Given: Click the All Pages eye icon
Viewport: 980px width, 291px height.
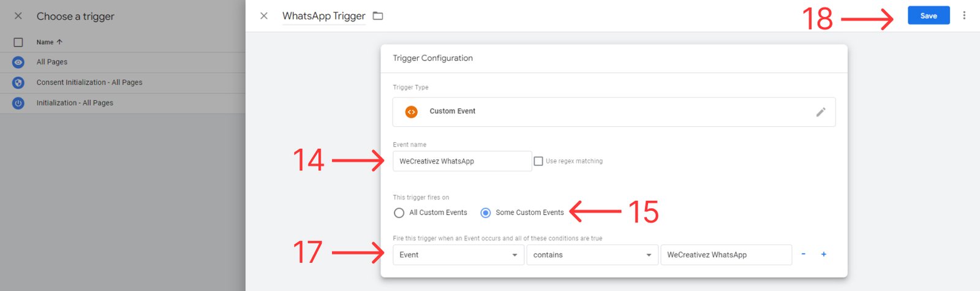Looking at the screenshot, I should [18, 62].
